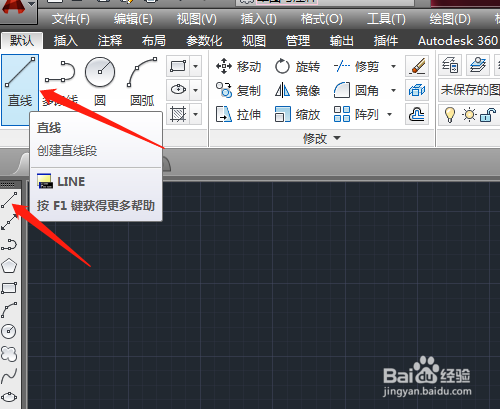The height and width of the screenshot is (409, 500).
Task: Select line tool in left draw toolbar
Action: tap(9, 200)
